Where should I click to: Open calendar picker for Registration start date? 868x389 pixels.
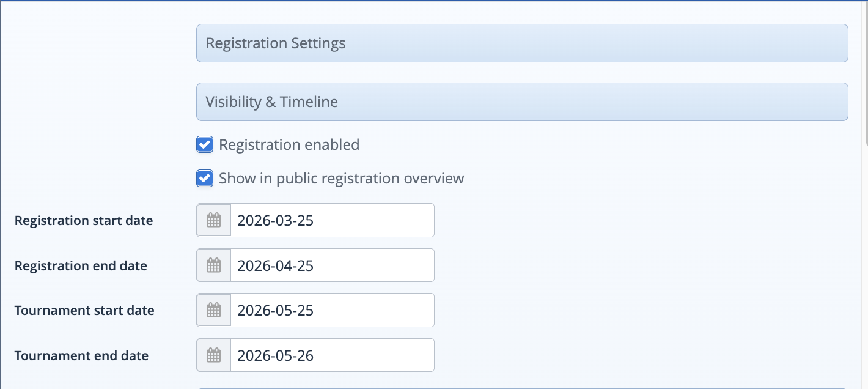(x=213, y=220)
